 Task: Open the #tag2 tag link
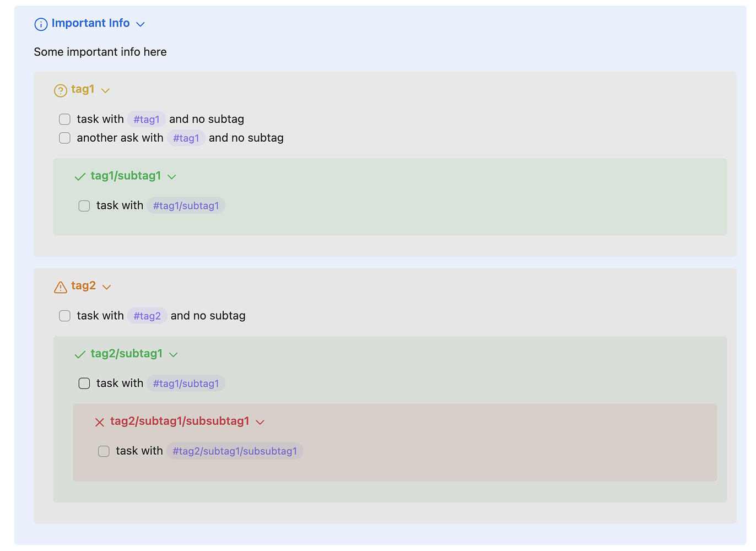tap(147, 316)
